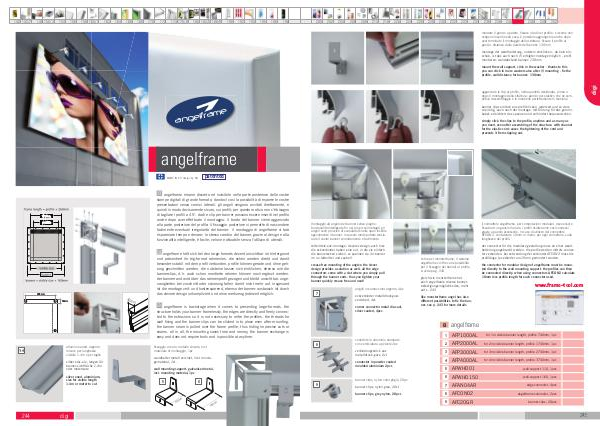Select table row AFP1000AL
This screenshot has height=426, width=600.
pos(512,335)
